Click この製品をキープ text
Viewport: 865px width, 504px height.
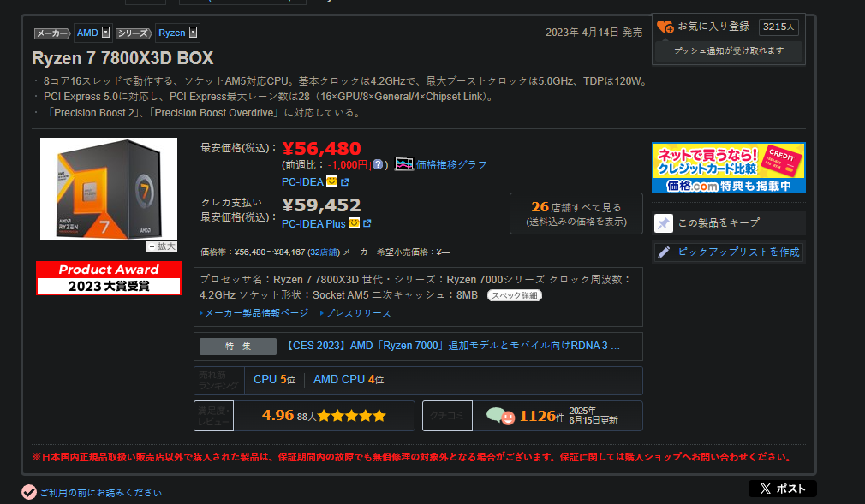[719, 222]
